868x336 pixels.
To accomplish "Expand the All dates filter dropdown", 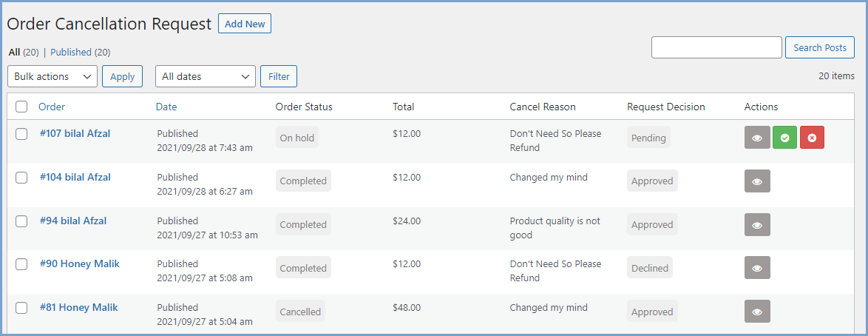I will pyautogui.click(x=206, y=76).
